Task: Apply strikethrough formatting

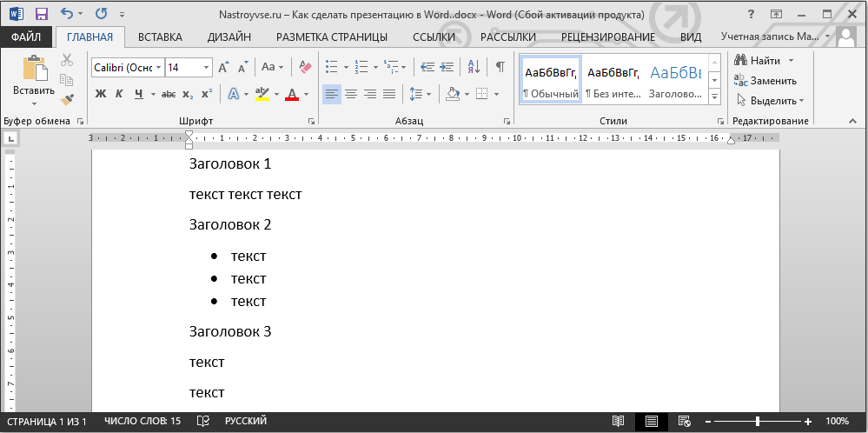Action: click(169, 95)
